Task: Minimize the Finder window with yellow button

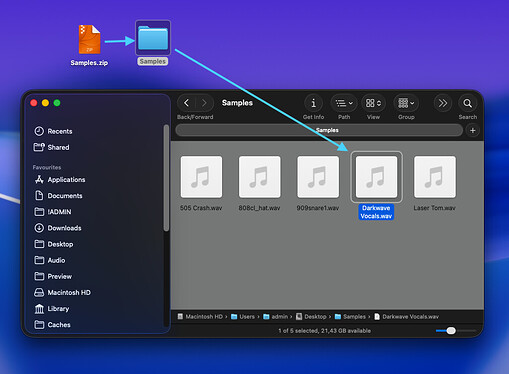Action: pyautogui.click(x=45, y=103)
